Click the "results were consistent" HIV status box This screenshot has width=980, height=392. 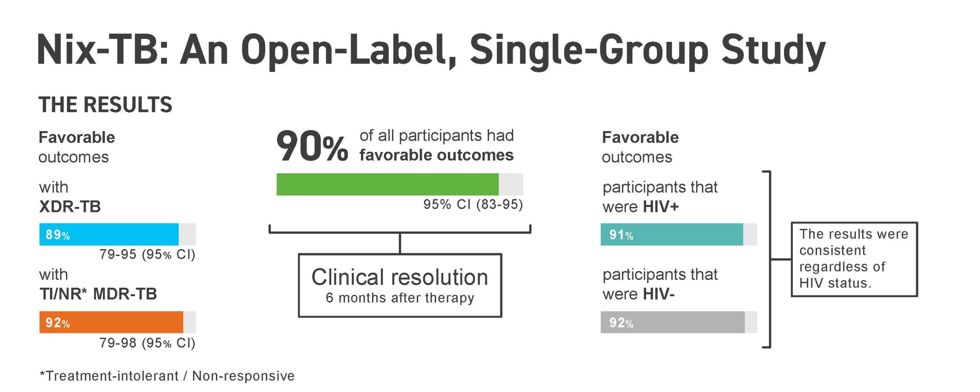pos(854,259)
